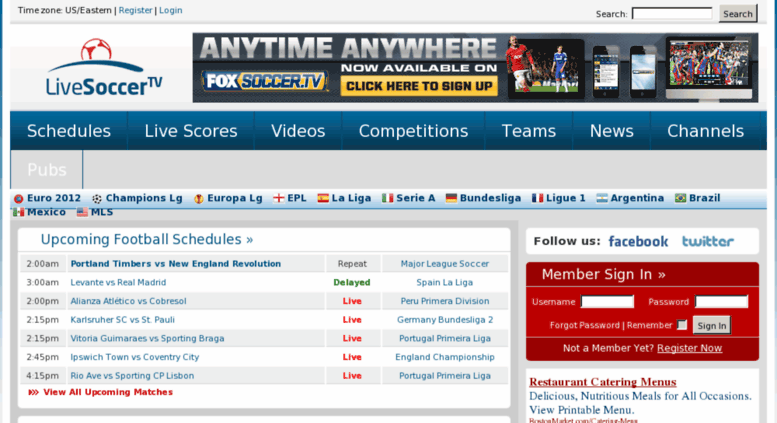Click the 2:45pm time cell
The height and width of the screenshot is (423, 777).
(43, 357)
